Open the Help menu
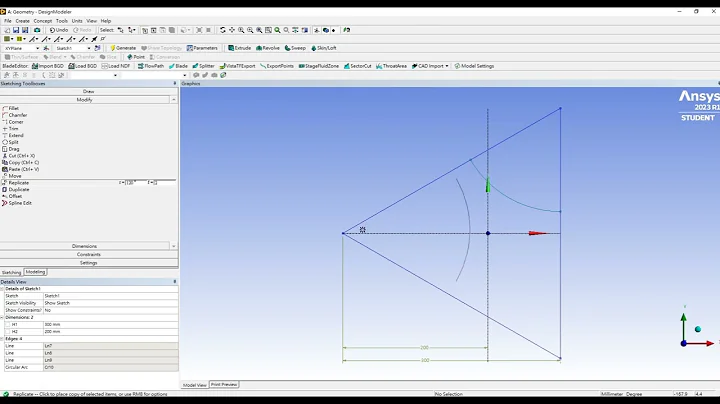 [x=106, y=21]
